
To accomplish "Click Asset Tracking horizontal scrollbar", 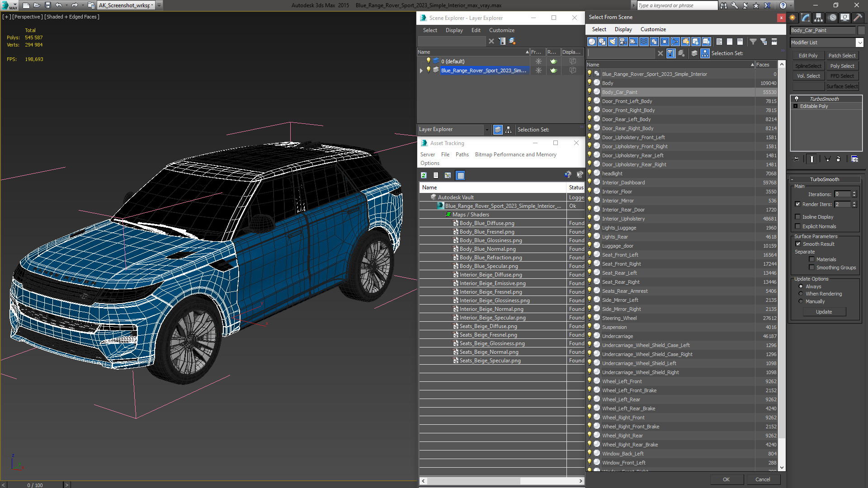I will [x=473, y=481].
